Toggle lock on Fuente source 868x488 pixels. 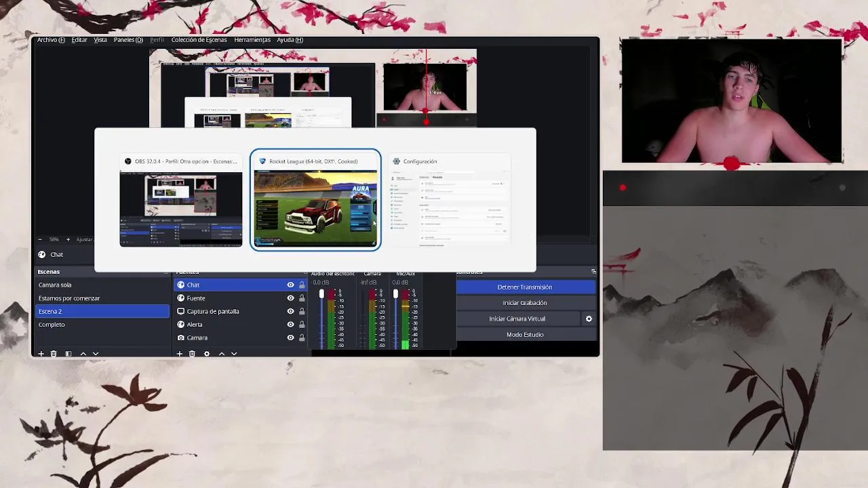[302, 298]
